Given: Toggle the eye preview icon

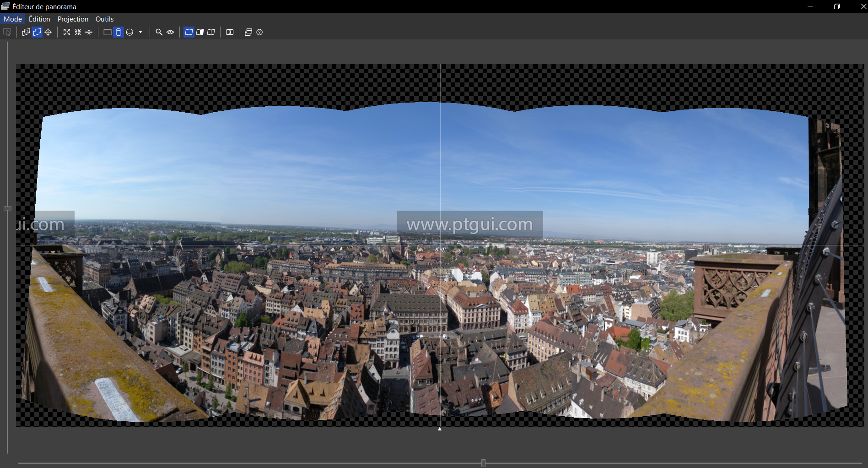Looking at the screenshot, I should point(170,32).
